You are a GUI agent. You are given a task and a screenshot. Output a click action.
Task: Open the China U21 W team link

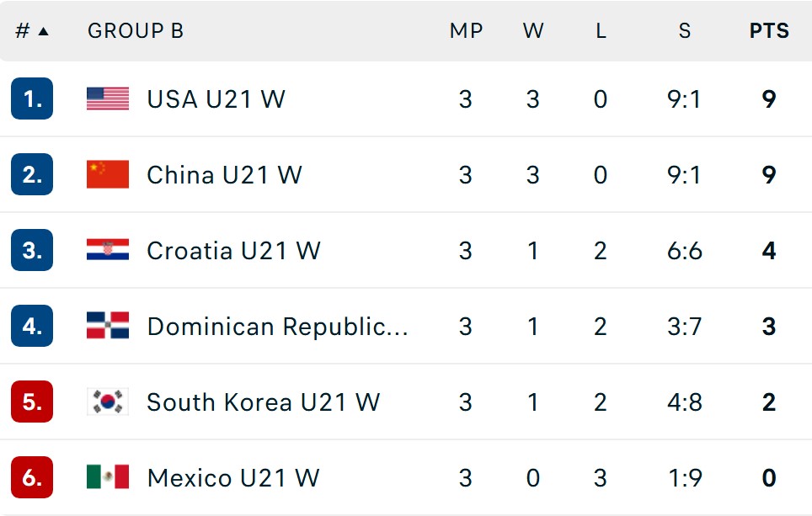tap(224, 175)
